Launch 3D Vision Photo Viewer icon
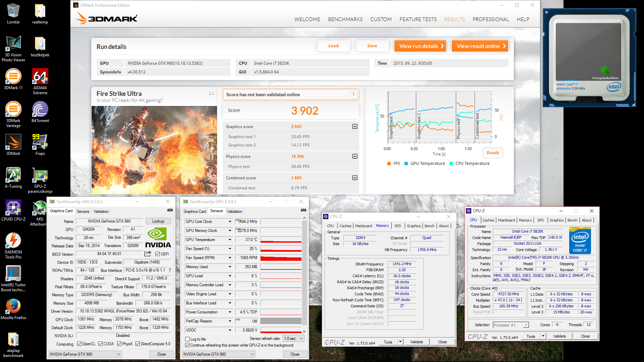The width and height of the screenshot is (644, 362). (x=13, y=49)
